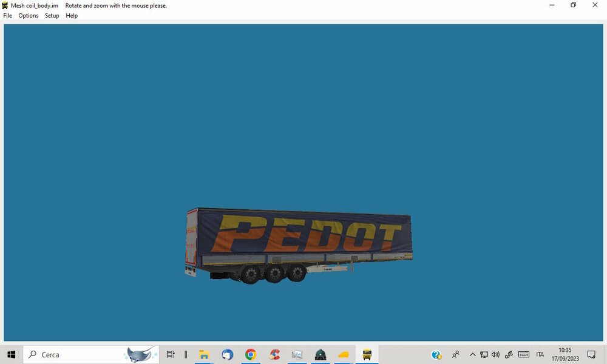This screenshot has width=607, height=364.
Task: Open the Options menu
Action: [x=29, y=16]
